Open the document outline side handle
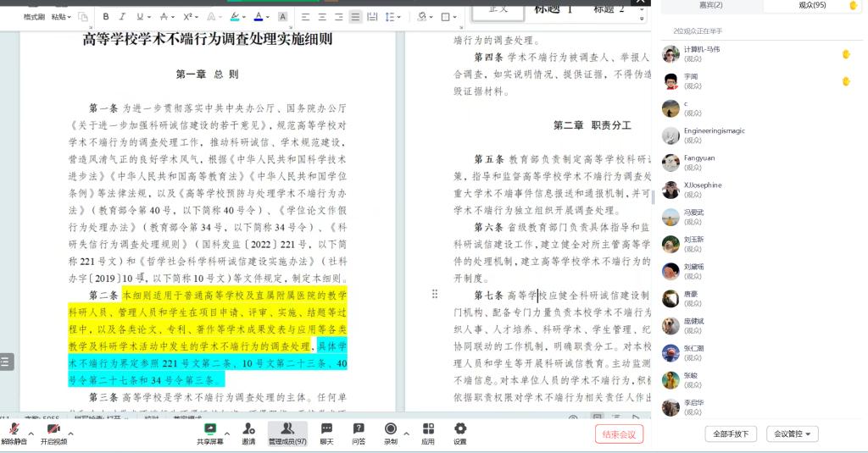868x453 pixels. [x=6, y=362]
